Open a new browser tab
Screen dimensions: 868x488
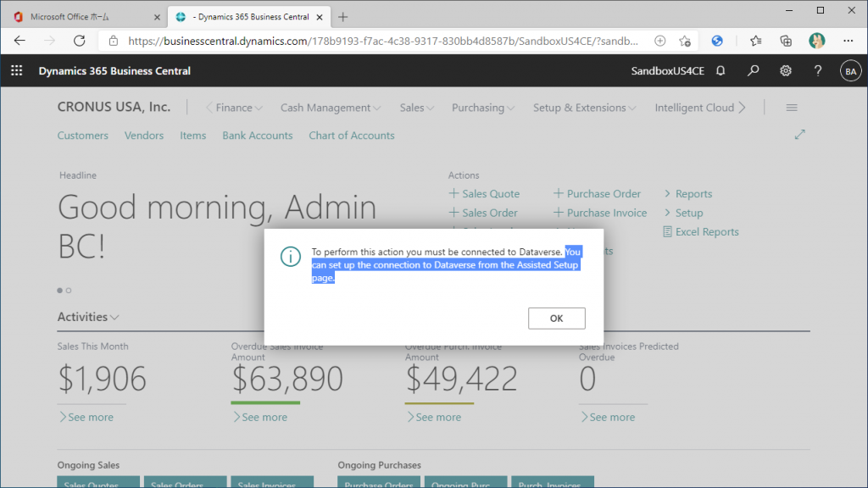pos(342,17)
